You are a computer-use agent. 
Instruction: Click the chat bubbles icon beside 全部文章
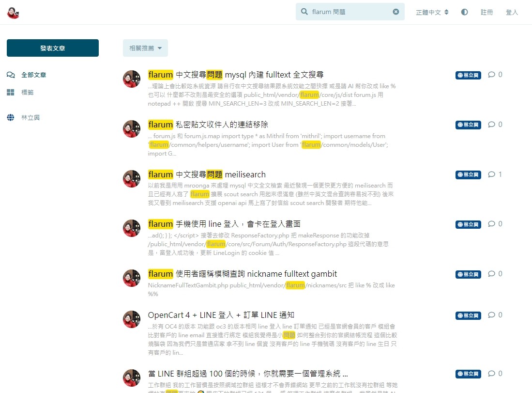point(11,75)
